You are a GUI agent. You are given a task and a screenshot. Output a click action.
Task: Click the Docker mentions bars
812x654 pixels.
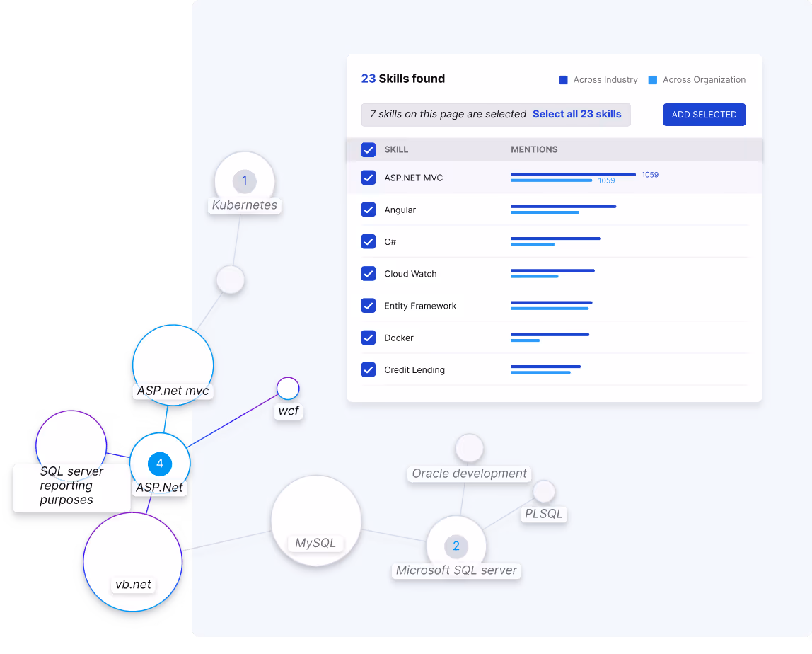pyautogui.click(x=550, y=338)
